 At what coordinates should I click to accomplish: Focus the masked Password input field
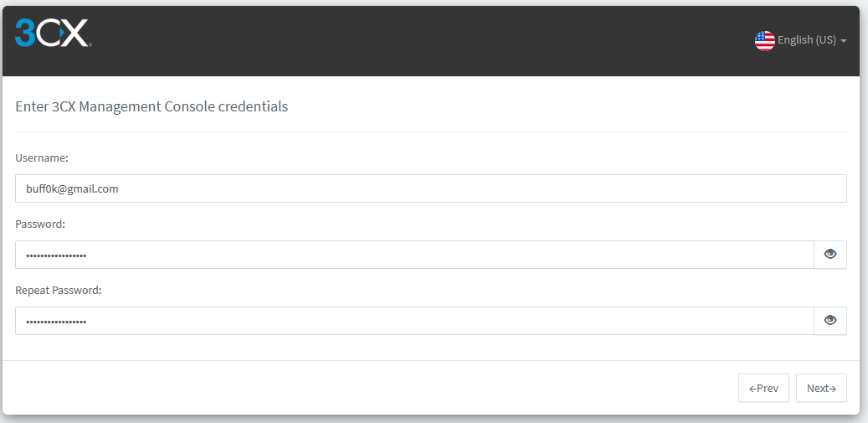click(x=414, y=255)
